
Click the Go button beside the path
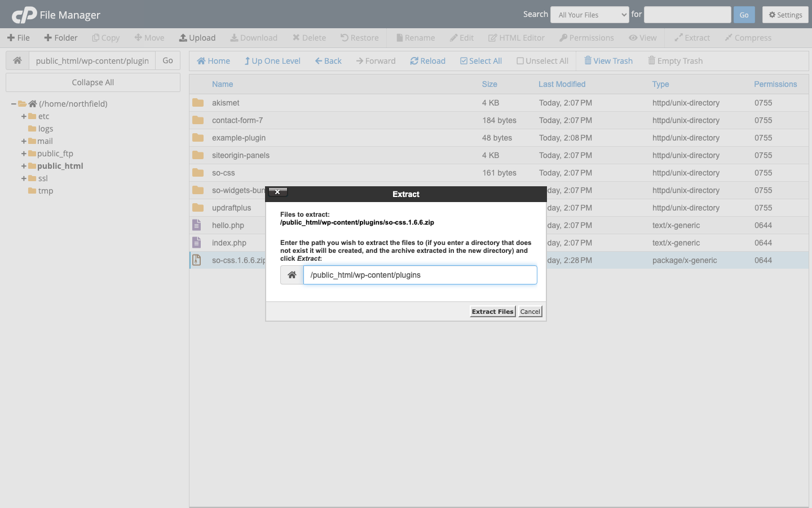click(x=167, y=60)
